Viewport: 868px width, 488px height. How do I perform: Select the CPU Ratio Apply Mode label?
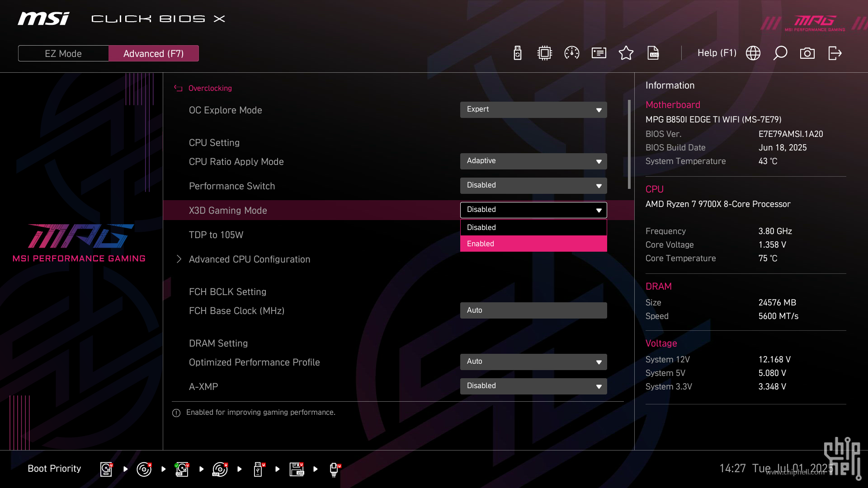[236, 162]
